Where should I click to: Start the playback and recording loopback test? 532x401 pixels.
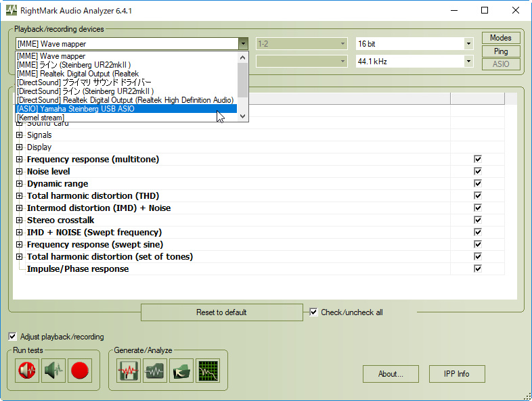click(27, 371)
